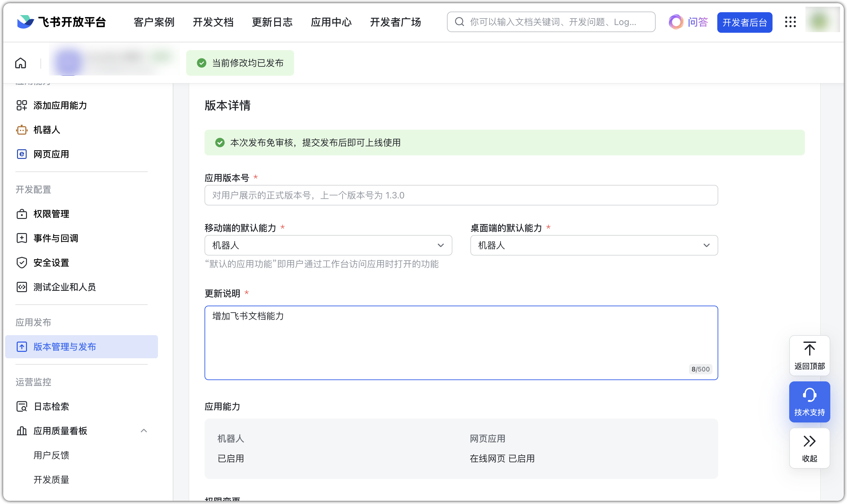Open the desktop default capability dropdown
Viewport: 847px width, 504px height.
pos(707,245)
